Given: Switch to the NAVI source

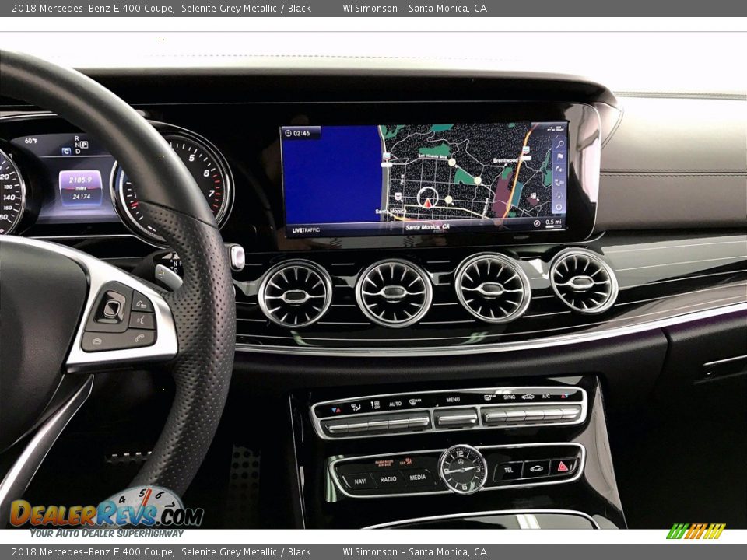Looking at the screenshot, I should pos(361,480).
